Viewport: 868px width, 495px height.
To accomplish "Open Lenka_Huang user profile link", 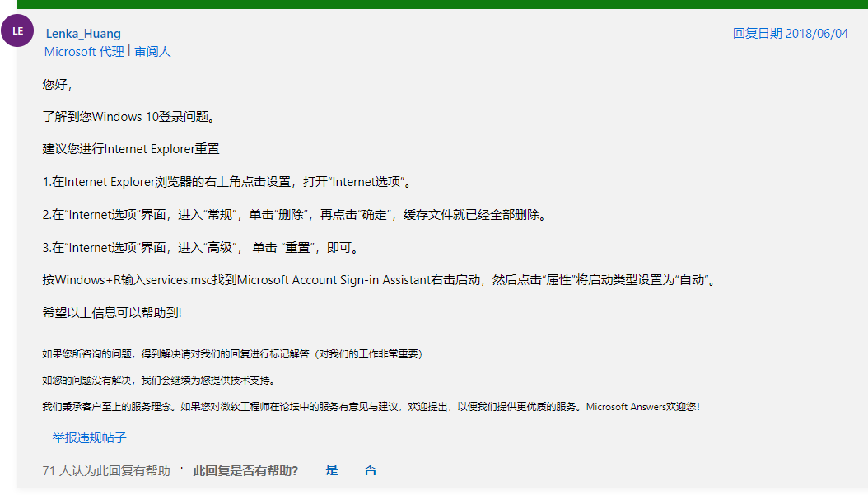I will coord(83,34).
